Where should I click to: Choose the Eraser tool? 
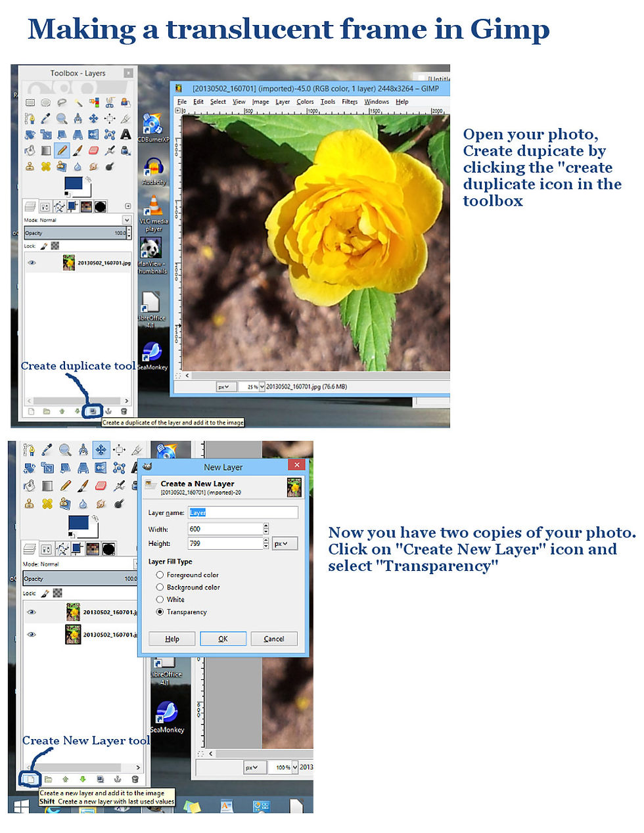click(x=93, y=150)
